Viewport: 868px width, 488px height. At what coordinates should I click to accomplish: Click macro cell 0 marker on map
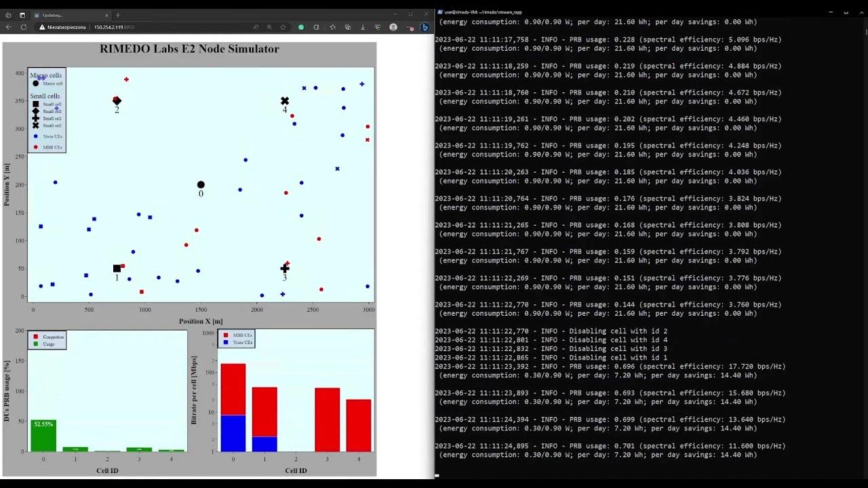point(201,185)
